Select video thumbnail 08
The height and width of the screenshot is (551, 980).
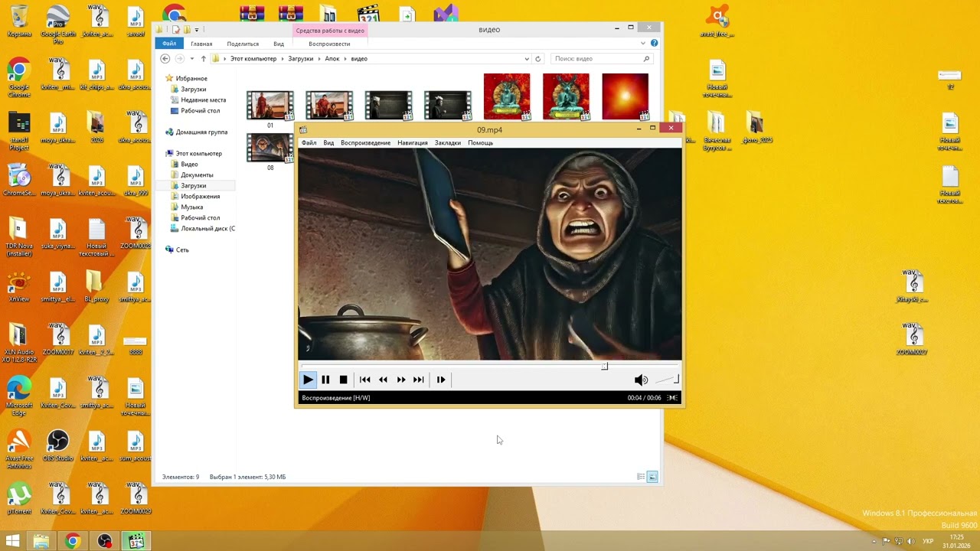pyautogui.click(x=270, y=148)
